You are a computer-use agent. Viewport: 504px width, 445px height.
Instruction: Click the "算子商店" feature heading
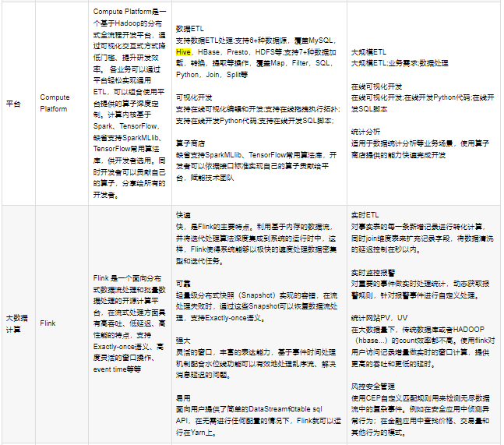(190, 143)
